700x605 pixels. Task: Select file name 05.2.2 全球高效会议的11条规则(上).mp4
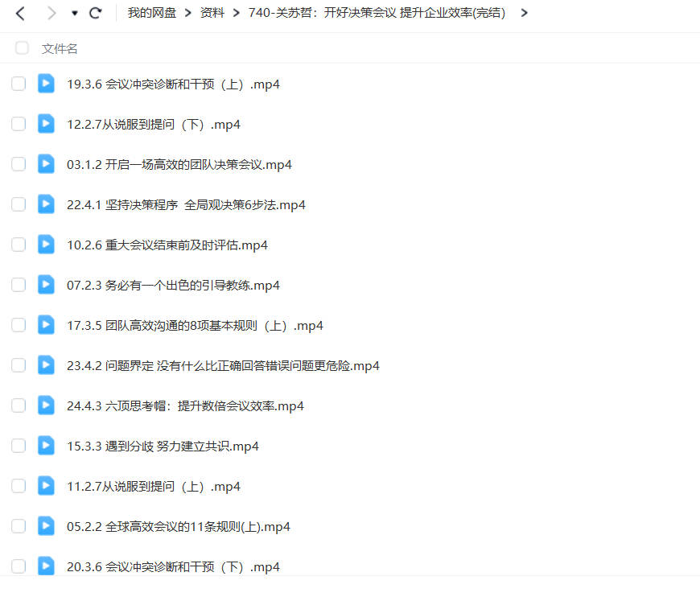click(x=178, y=526)
